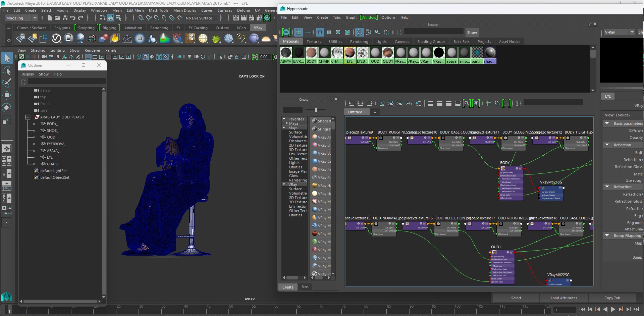Select the BODY material swatch
Image resolution: width=644 pixels, height=316 pixels.
point(311,55)
